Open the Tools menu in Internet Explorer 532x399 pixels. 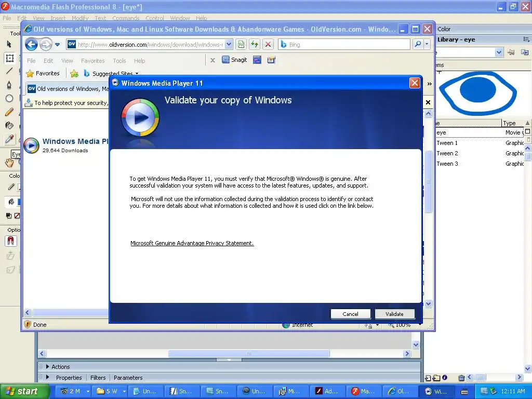point(119,61)
